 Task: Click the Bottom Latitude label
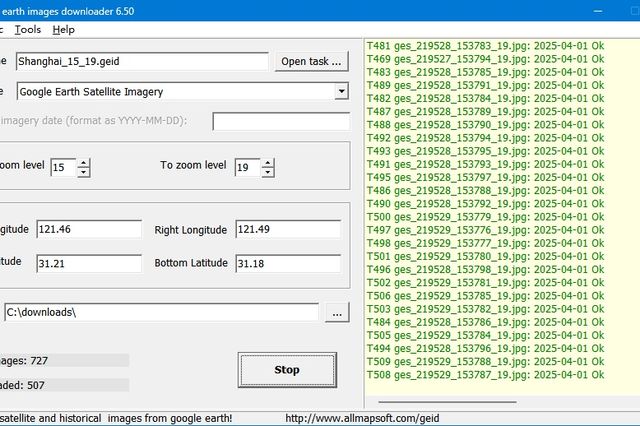coord(191,263)
